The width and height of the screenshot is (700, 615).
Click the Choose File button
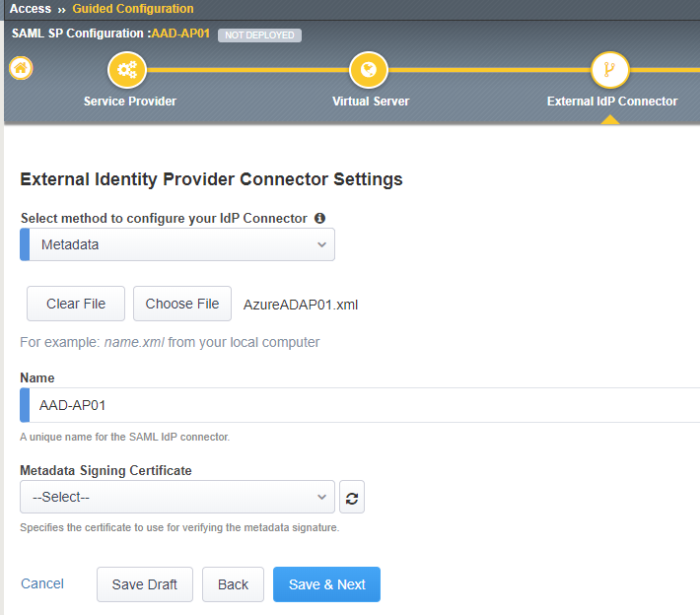182,304
